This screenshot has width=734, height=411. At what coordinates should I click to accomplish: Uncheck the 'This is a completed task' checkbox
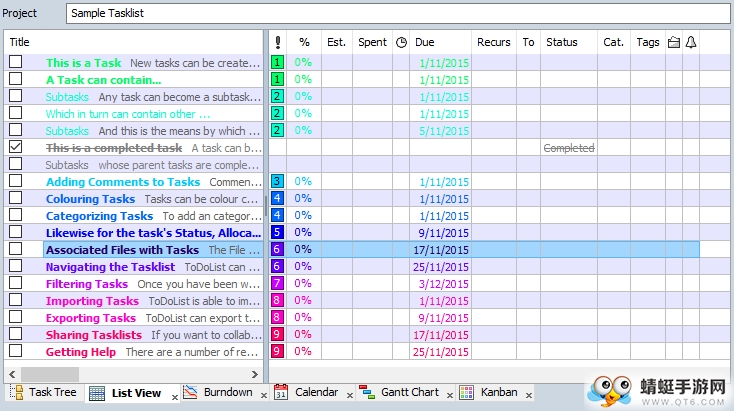coord(15,147)
